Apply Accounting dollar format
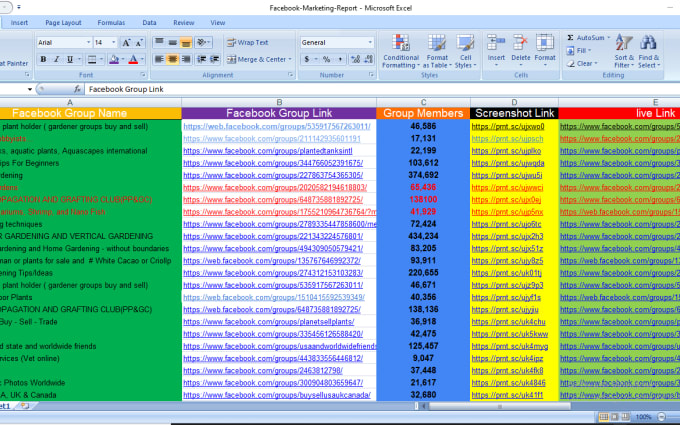This screenshot has height=425, width=680. 307,59
